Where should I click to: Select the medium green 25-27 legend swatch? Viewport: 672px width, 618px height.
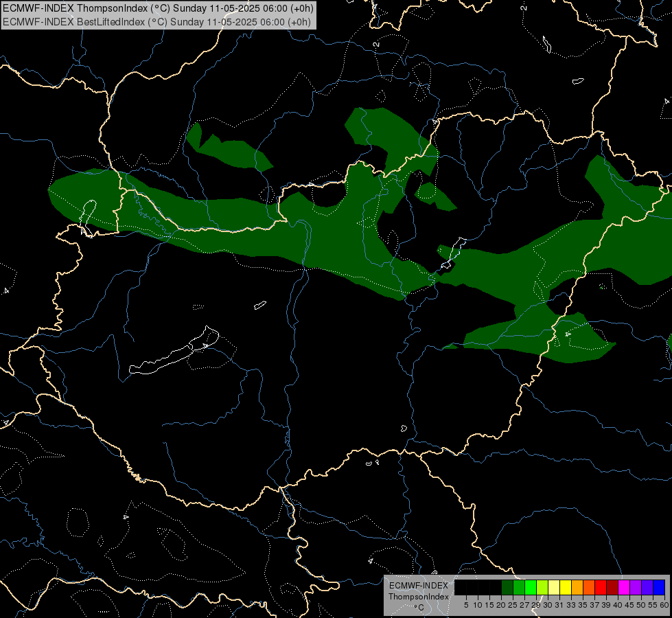tap(519, 588)
